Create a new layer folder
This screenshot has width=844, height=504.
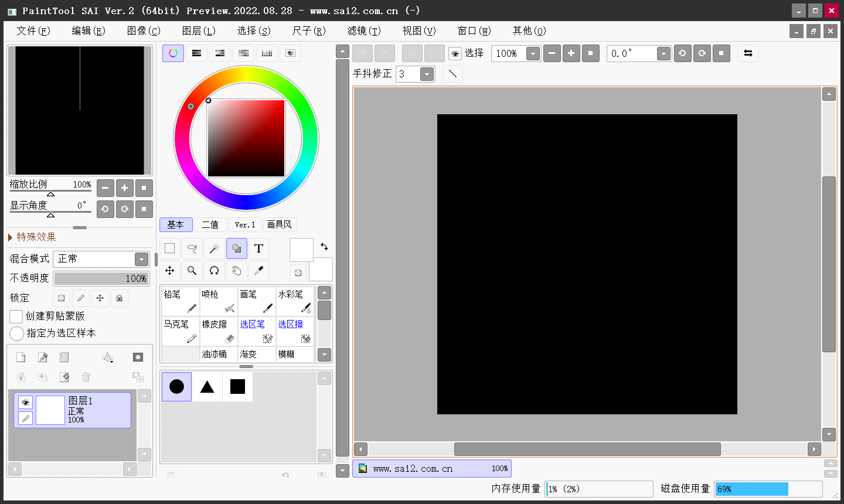pos(64,357)
